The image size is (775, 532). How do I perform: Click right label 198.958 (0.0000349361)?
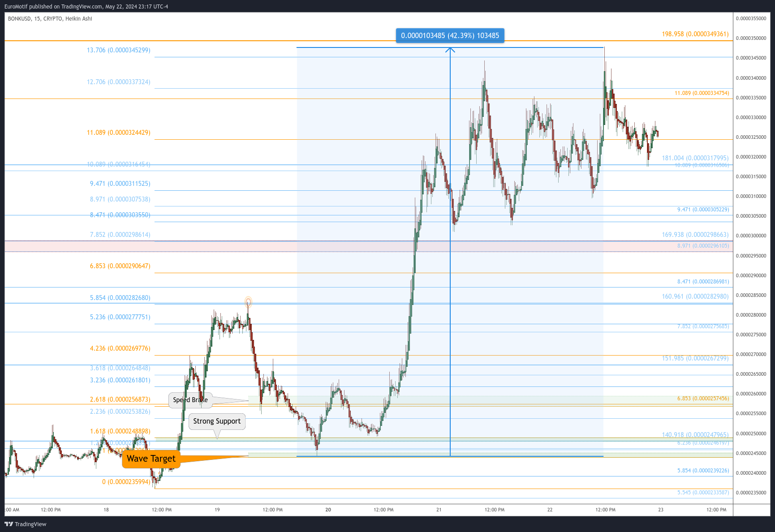[x=695, y=34]
